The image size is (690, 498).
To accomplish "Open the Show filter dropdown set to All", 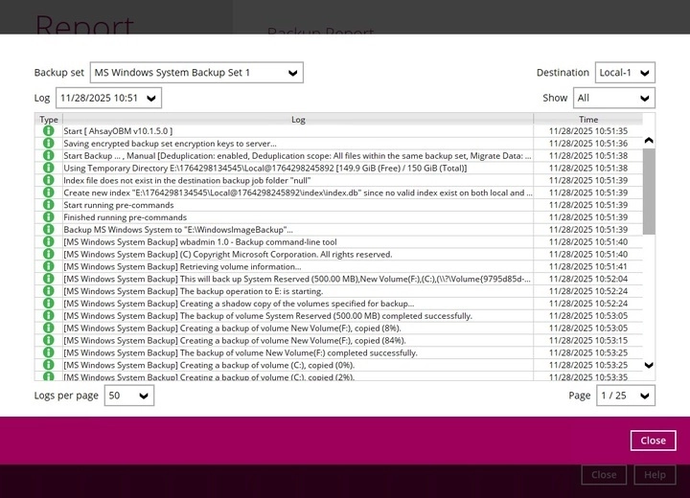I will (614, 98).
